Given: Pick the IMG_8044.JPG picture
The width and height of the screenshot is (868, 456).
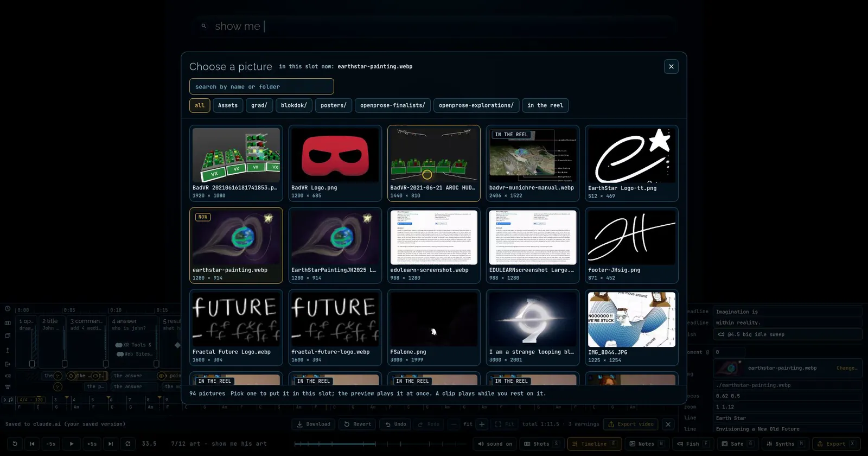Looking at the screenshot, I should click(632, 327).
